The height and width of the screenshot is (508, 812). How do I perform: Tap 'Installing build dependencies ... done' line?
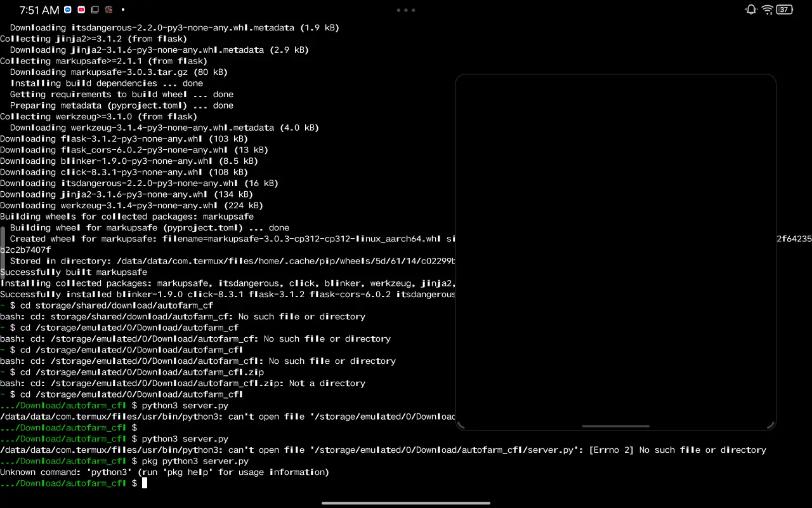[x=107, y=83]
